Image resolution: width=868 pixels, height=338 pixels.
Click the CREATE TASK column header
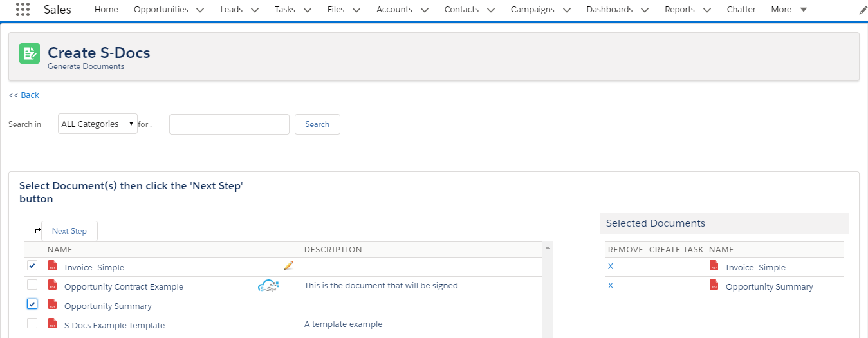pos(676,250)
